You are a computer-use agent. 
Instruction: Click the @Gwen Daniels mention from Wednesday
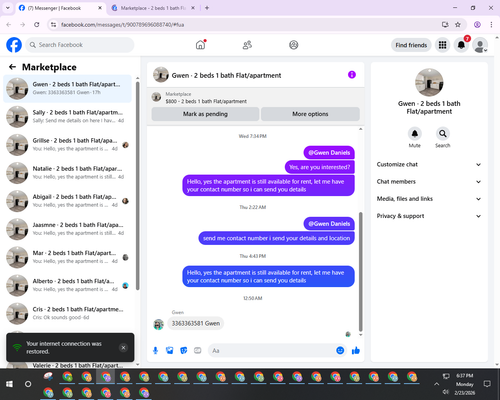click(329, 153)
